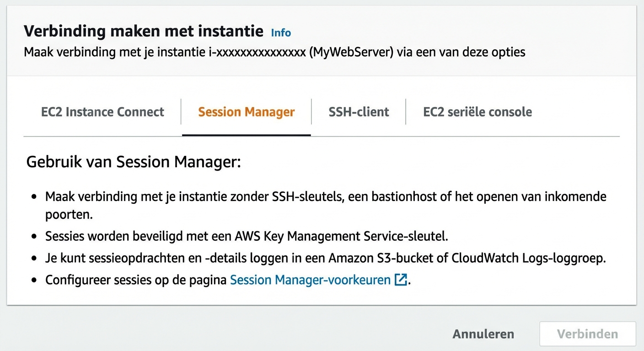Click the subtitle text below the dialog title
The width and height of the screenshot is (644, 351).
point(274,52)
